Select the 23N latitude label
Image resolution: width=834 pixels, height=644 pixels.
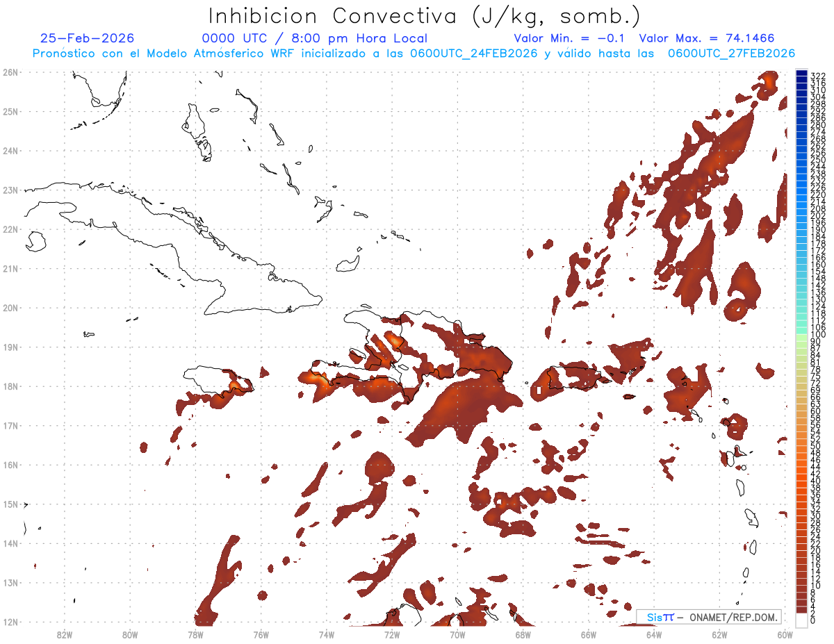[x=10, y=190]
